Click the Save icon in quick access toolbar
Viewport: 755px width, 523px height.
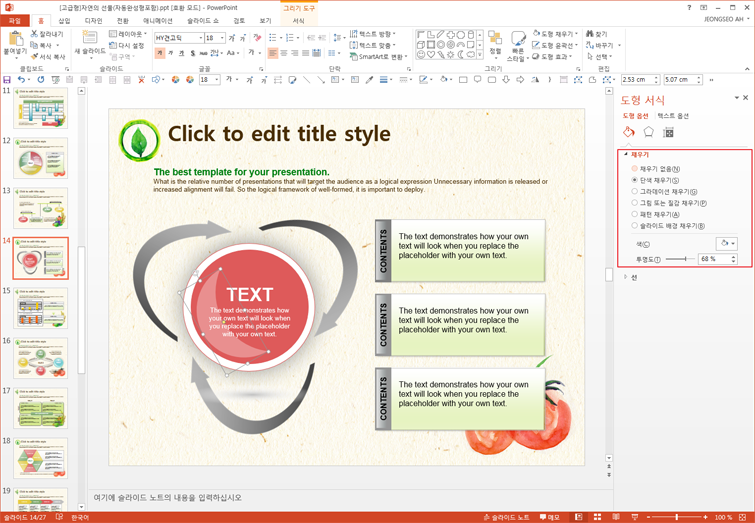[x=7, y=80]
